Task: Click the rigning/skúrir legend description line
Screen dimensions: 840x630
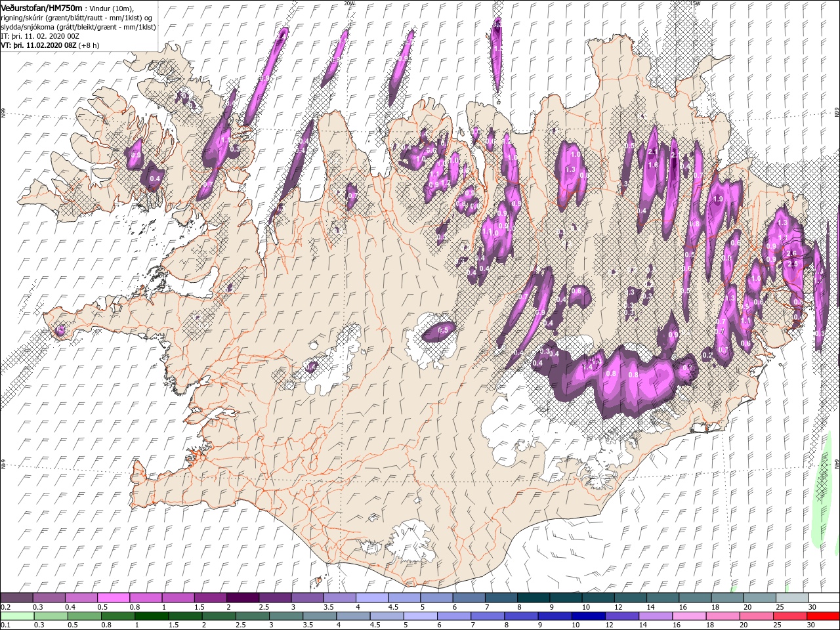Action: (x=77, y=17)
